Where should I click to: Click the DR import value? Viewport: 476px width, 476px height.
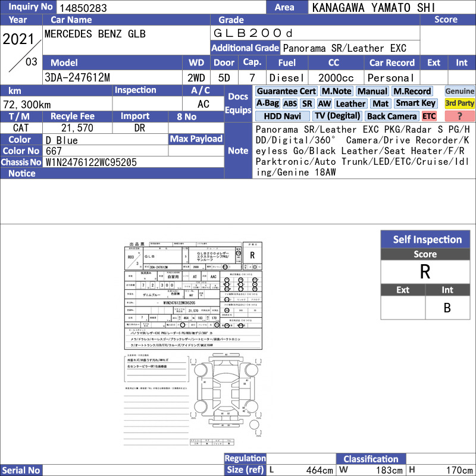point(140,128)
